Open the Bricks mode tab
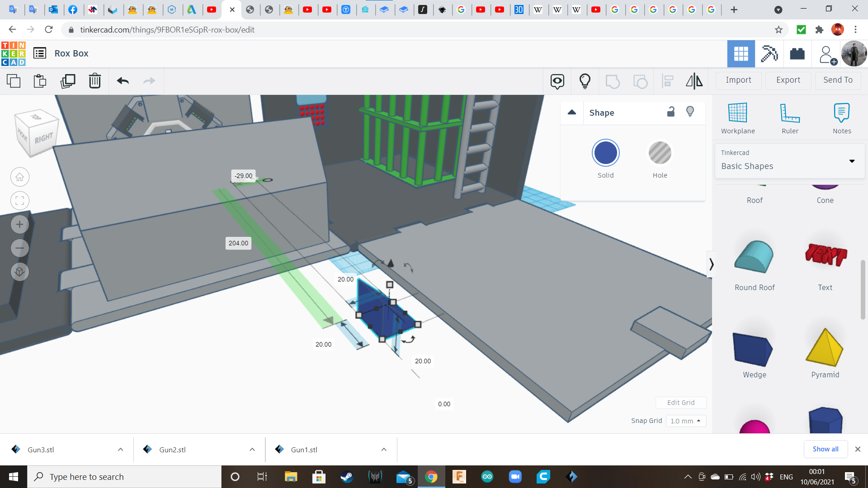868x488 pixels. click(x=797, y=54)
